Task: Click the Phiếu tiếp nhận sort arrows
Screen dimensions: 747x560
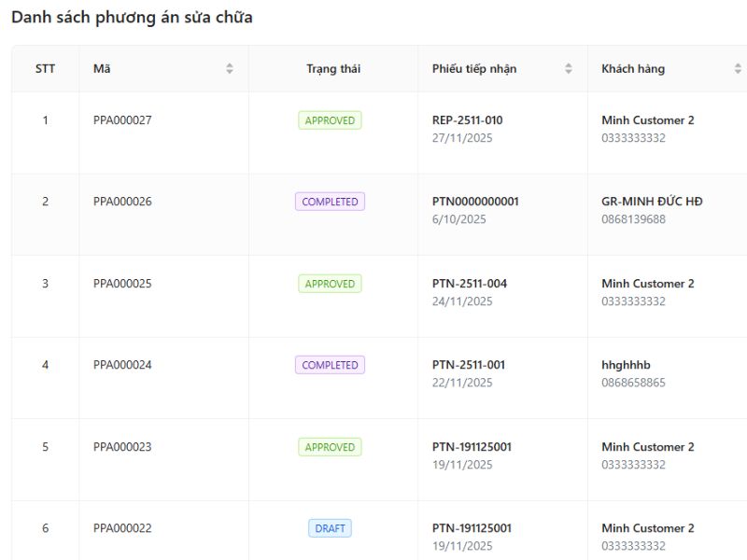Action: (x=569, y=69)
